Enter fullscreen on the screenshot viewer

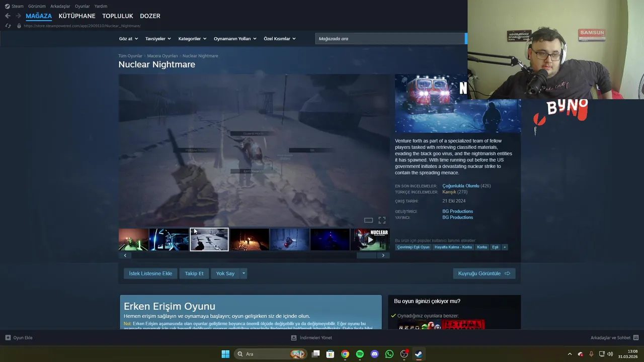382,220
